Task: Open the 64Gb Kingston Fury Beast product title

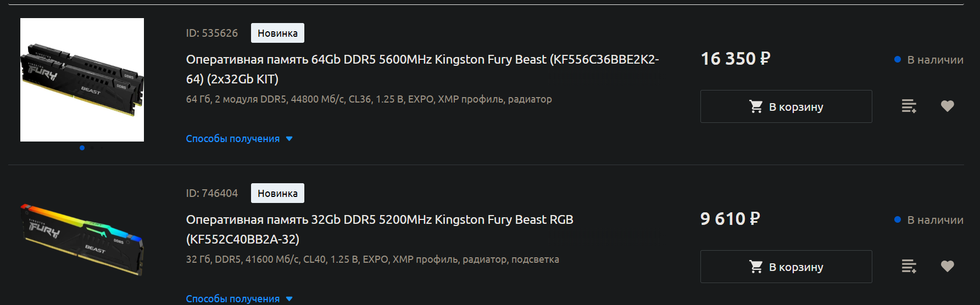Action: (x=422, y=69)
